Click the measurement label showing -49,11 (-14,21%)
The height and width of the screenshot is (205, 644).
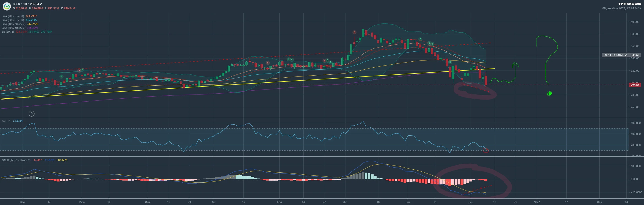pos(613,55)
